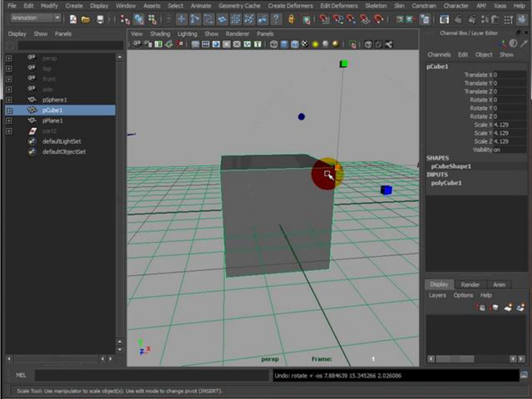
Task: Select the polyCube1 input node
Action: point(446,183)
